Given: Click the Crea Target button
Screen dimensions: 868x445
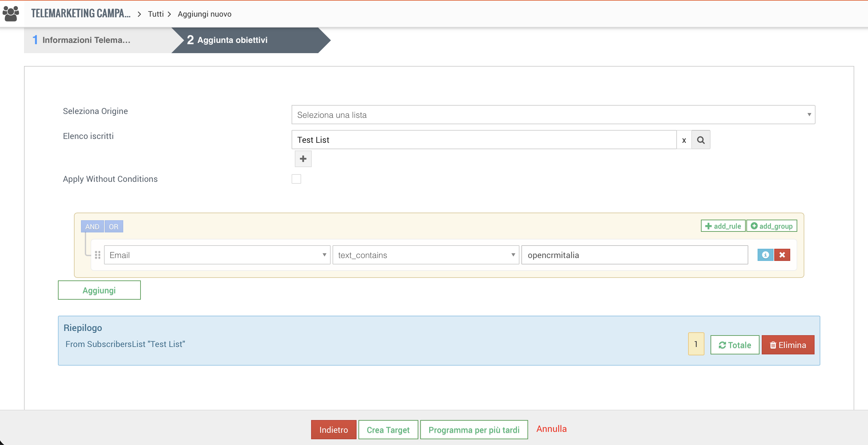Looking at the screenshot, I should [x=388, y=430].
